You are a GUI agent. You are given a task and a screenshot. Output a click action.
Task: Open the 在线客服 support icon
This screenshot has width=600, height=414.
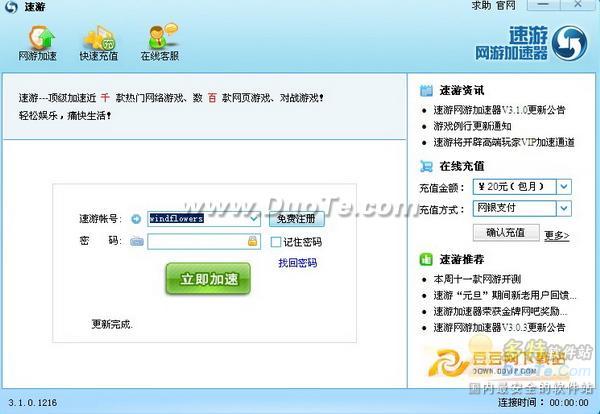[x=160, y=42]
